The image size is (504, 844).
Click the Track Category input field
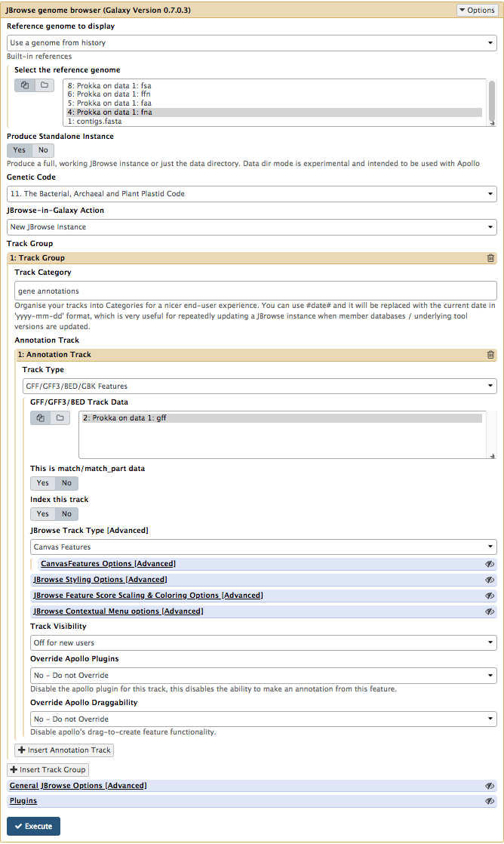click(x=256, y=291)
